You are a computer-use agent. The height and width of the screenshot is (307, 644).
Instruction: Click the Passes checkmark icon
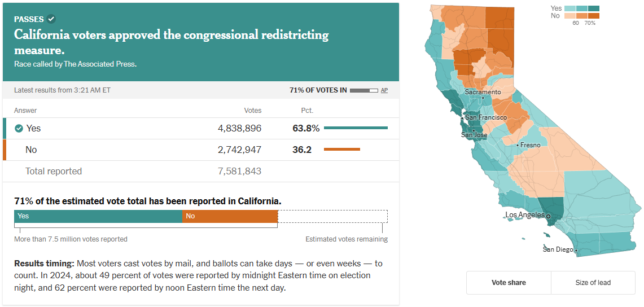(x=51, y=19)
